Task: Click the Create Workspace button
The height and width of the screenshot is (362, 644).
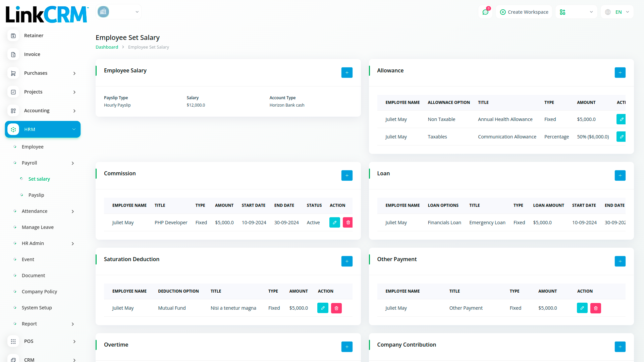Action: [x=524, y=12]
